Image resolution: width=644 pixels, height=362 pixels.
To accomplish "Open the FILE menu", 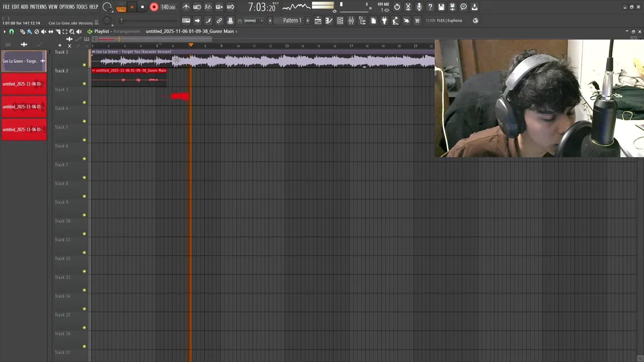I will [6, 7].
